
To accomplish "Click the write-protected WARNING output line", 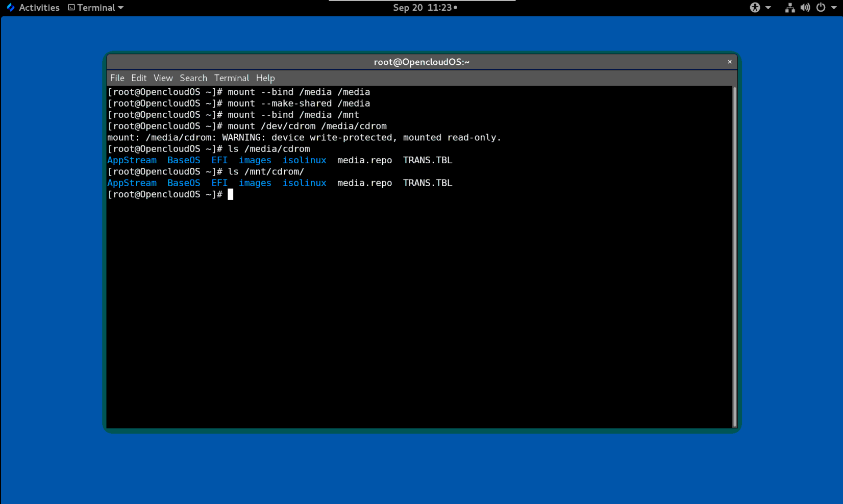I will [x=304, y=137].
